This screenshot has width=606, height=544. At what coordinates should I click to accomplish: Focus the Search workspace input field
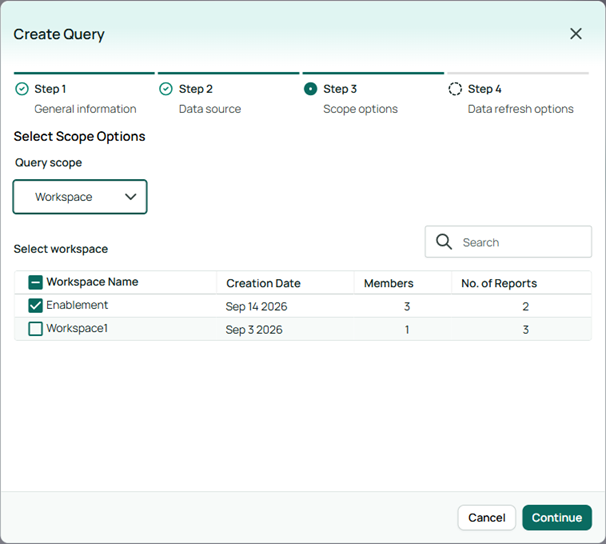tap(508, 242)
